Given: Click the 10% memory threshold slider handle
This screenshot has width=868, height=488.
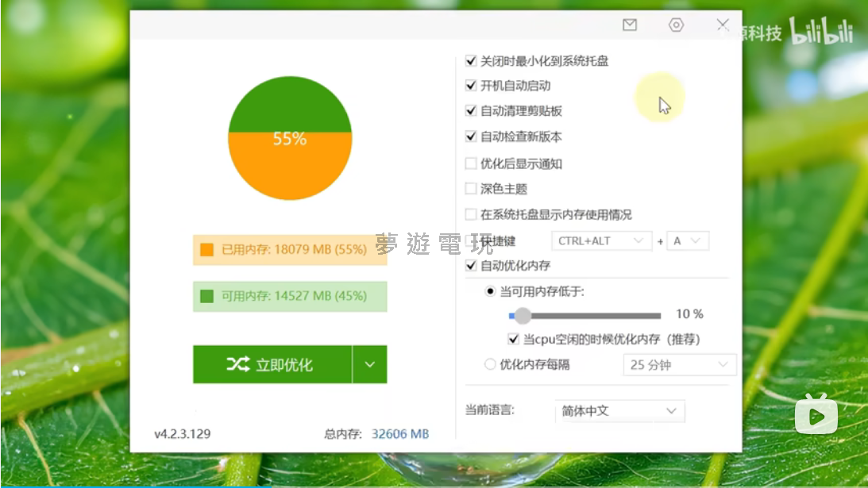Looking at the screenshot, I should [522, 316].
